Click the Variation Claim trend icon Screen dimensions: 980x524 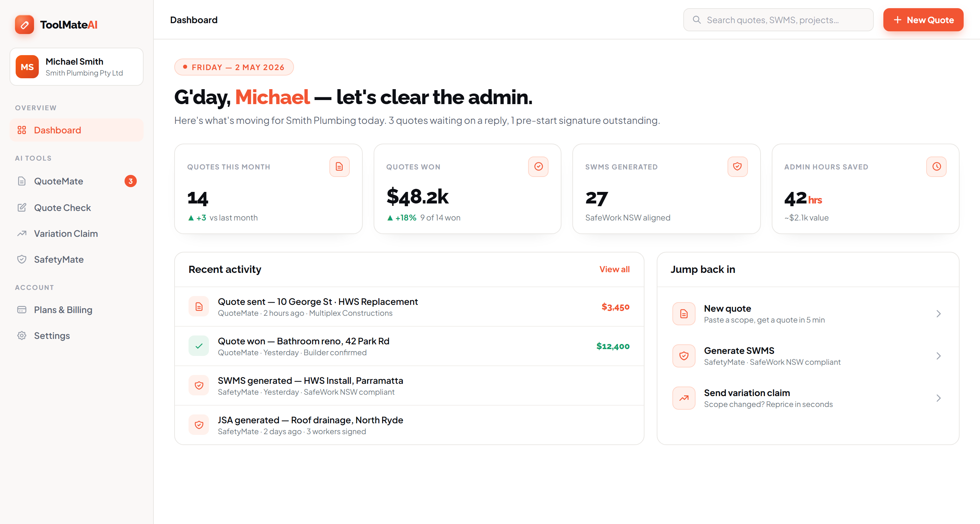(22, 234)
